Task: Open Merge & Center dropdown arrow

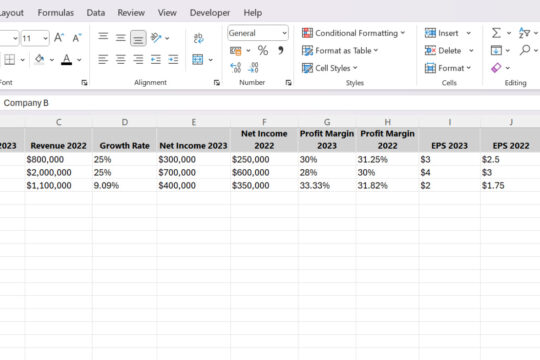Action: pos(210,60)
